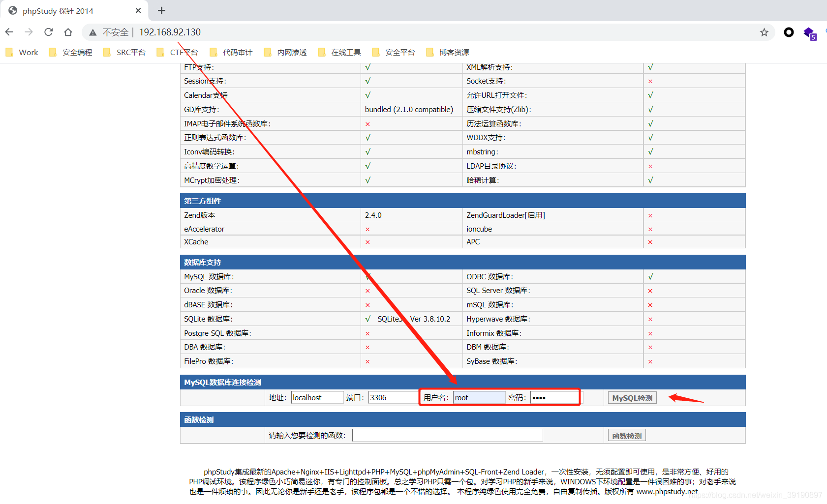Reload the current page

48,32
